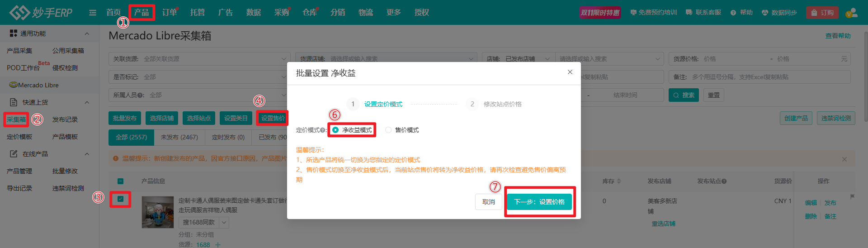Image resolution: width=868 pixels, height=248 pixels.
Task: Open the 已发布店铺 type dropdown
Action: click(x=528, y=59)
